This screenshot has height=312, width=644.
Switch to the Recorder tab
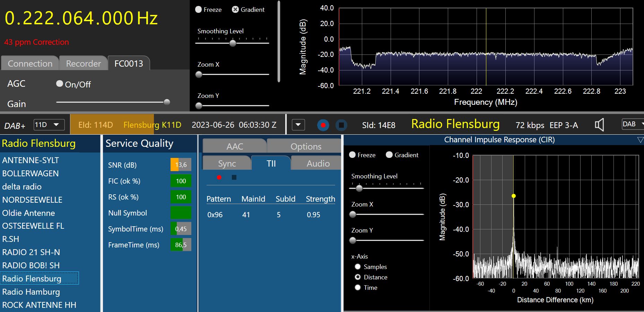point(83,64)
